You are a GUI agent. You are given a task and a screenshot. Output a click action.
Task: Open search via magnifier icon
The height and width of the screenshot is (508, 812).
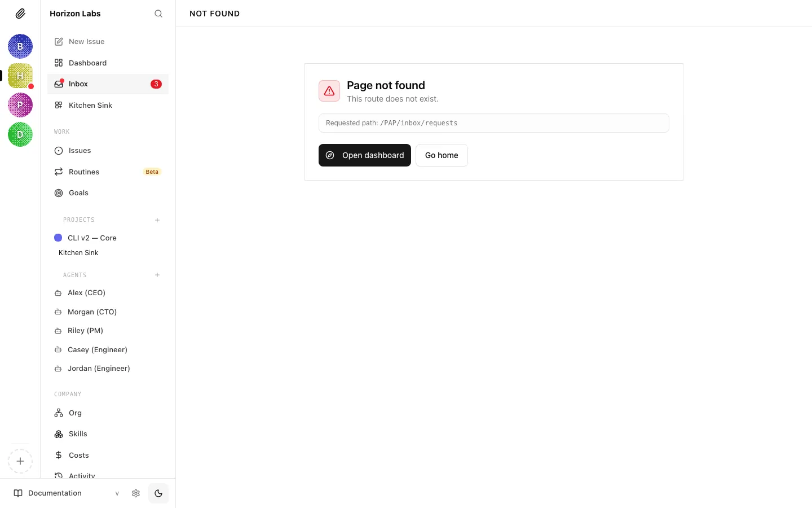(158, 14)
